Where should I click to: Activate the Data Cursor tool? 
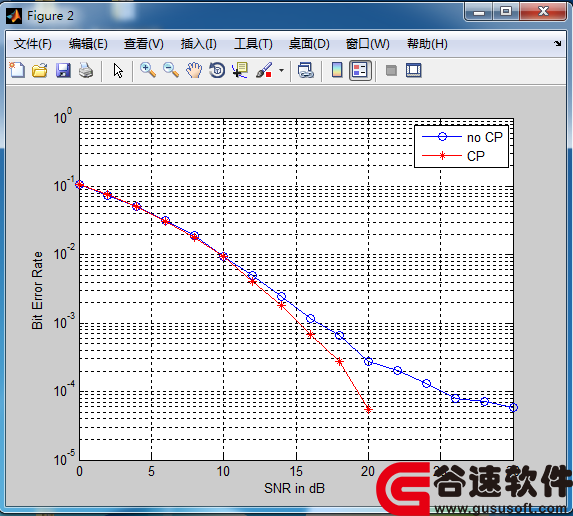click(240, 70)
